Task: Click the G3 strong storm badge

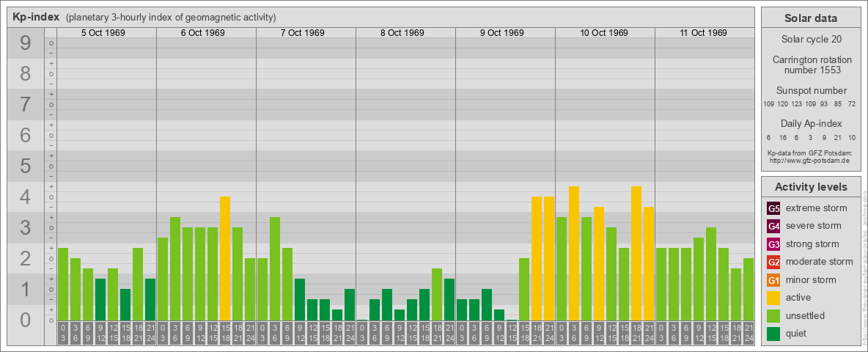Action: (773, 244)
